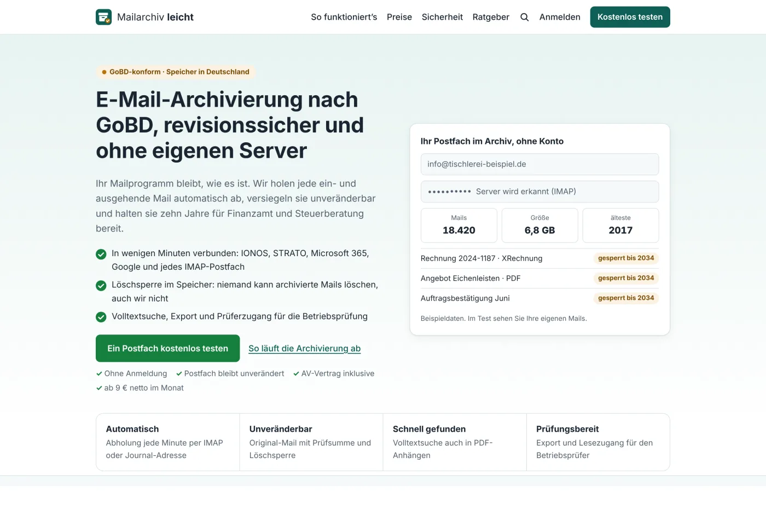
Task: Click gesperrt bis 2034 badge for Rechnung row
Action: pos(626,258)
